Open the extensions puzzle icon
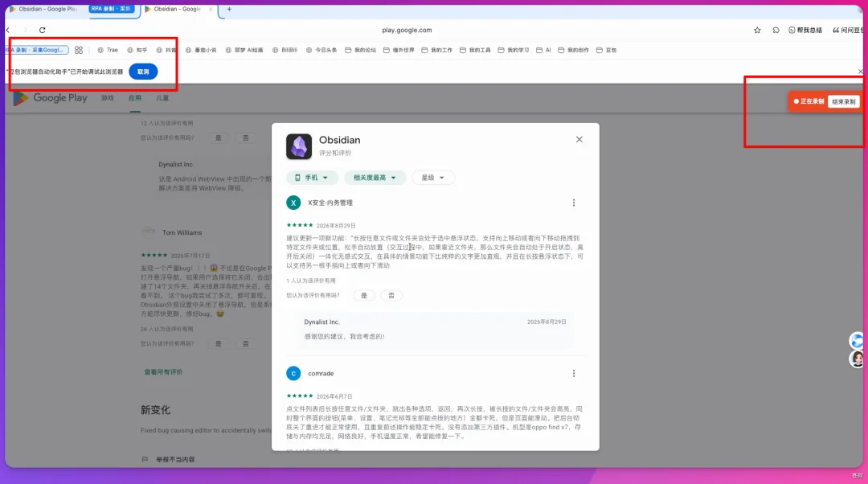The width and height of the screenshot is (868, 484). pyautogui.click(x=776, y=30)
